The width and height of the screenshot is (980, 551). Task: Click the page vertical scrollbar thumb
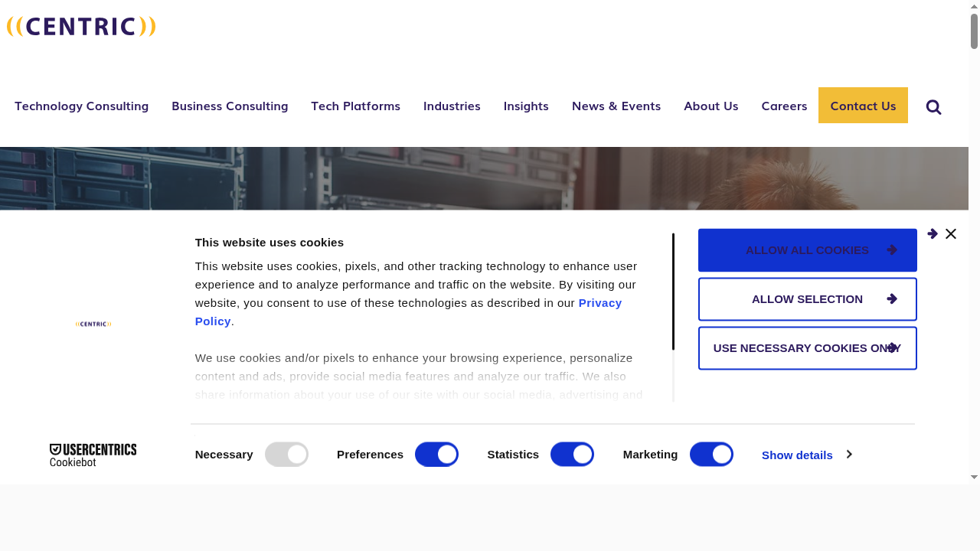point(975,31)
